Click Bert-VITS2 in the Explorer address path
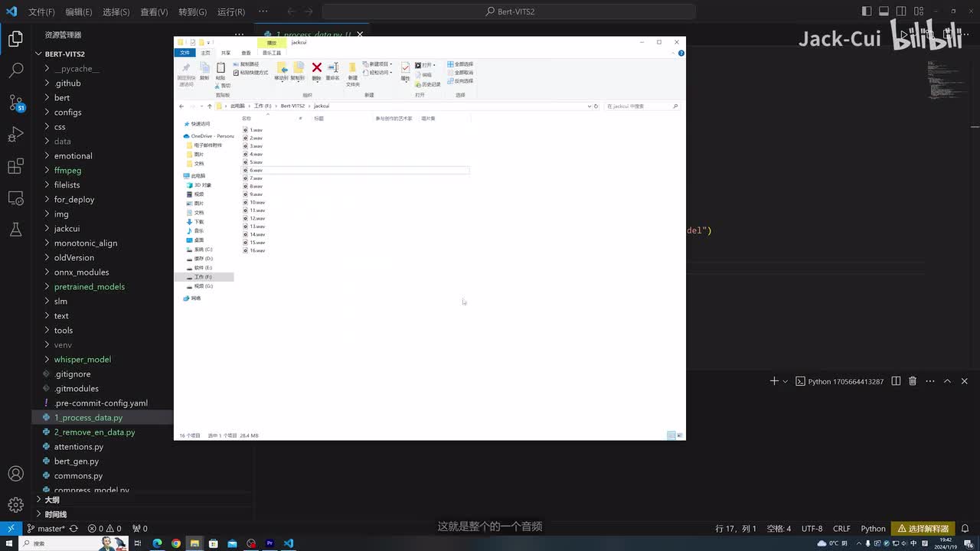The width and height of the screenshot is (980, 551). pos(292,106)
